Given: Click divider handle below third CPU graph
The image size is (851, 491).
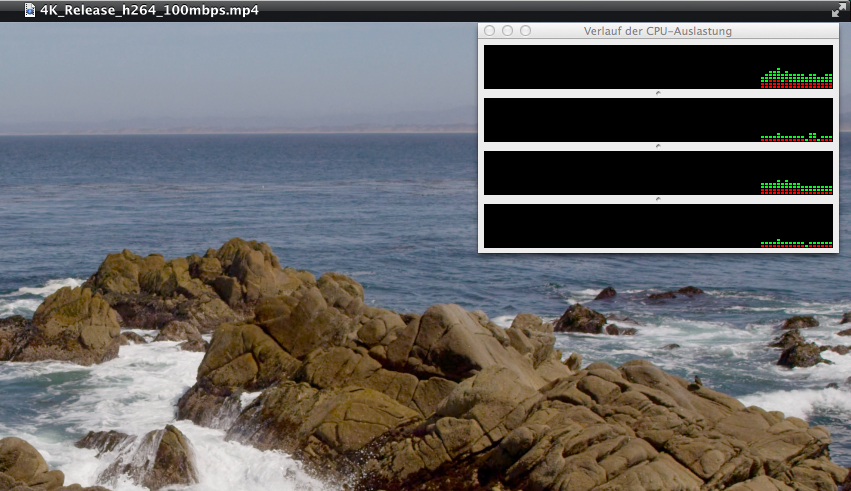Looking at the screenshot, I should (658, 200).
